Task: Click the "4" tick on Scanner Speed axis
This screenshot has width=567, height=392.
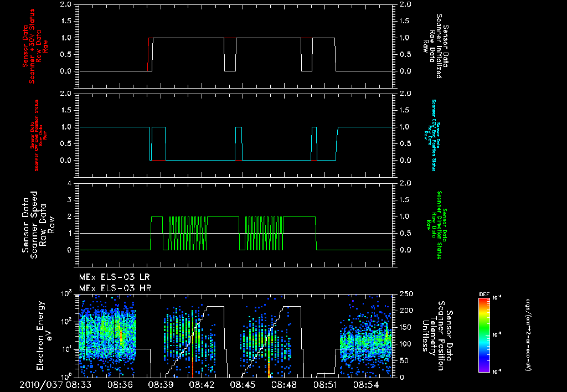Action: 69,183
